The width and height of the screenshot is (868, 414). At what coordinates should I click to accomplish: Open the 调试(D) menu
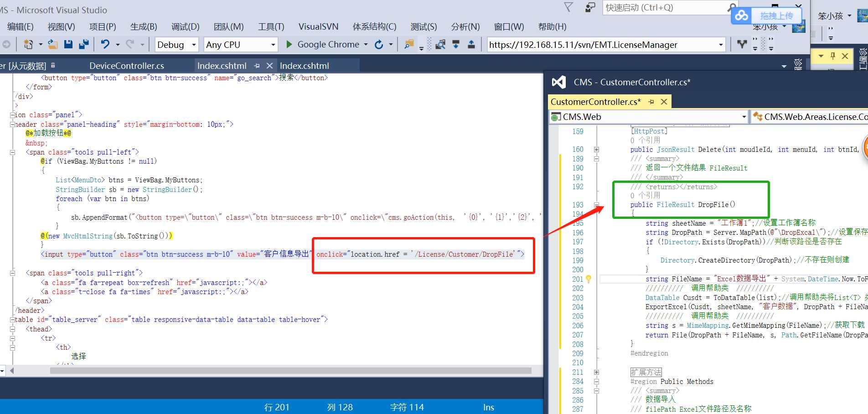[x=186, y=26]
